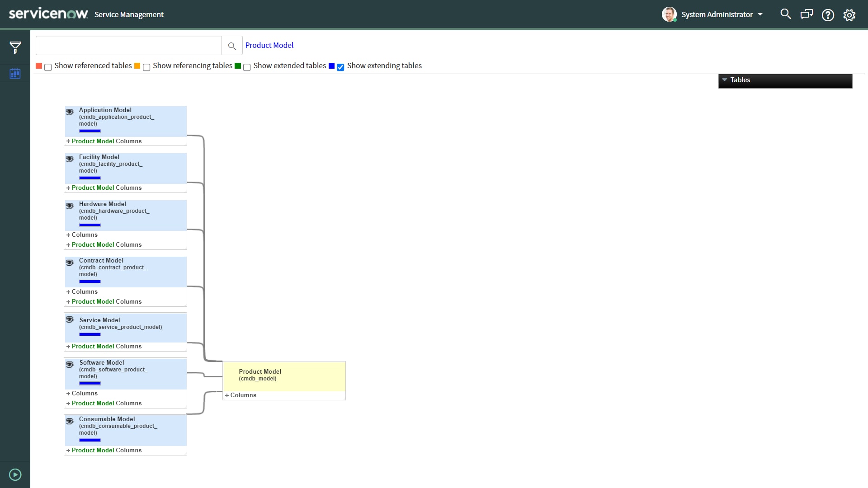Select the schema map icon in left sidebar
868x488 pixels.
click(15, 73)
